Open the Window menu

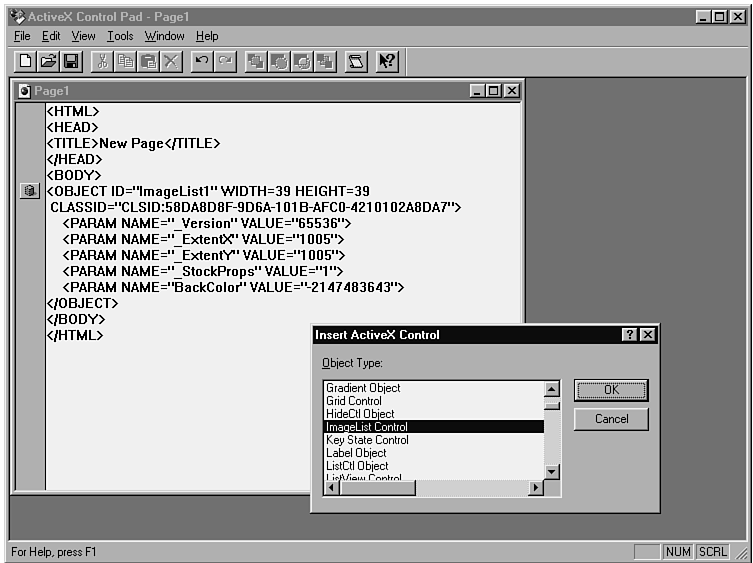164,36
